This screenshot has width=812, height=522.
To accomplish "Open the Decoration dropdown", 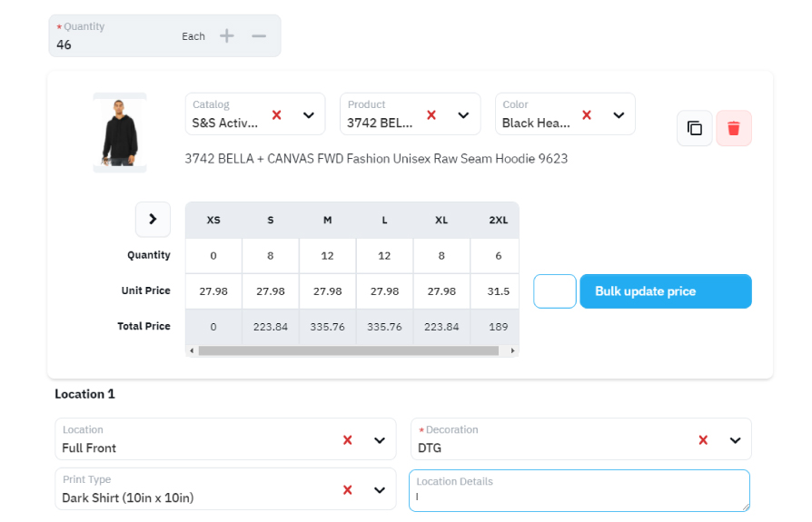I will tap(736, 439).
